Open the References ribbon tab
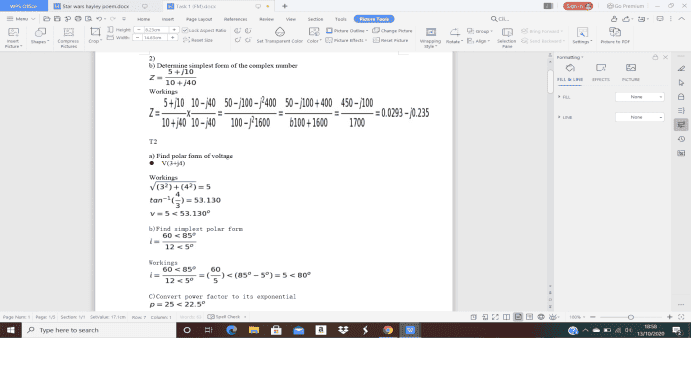This screenshot has width=692, height=377. tap(235, 19)
